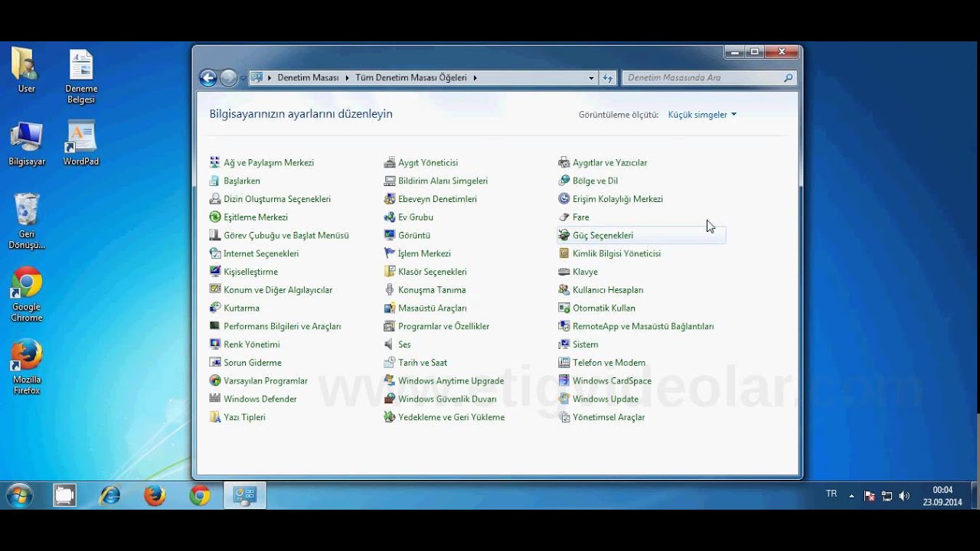Screen dimensions: 980x551
Task: Open Aygıt Yöneticisi in Control Panel
Action: tap(429, 162)
